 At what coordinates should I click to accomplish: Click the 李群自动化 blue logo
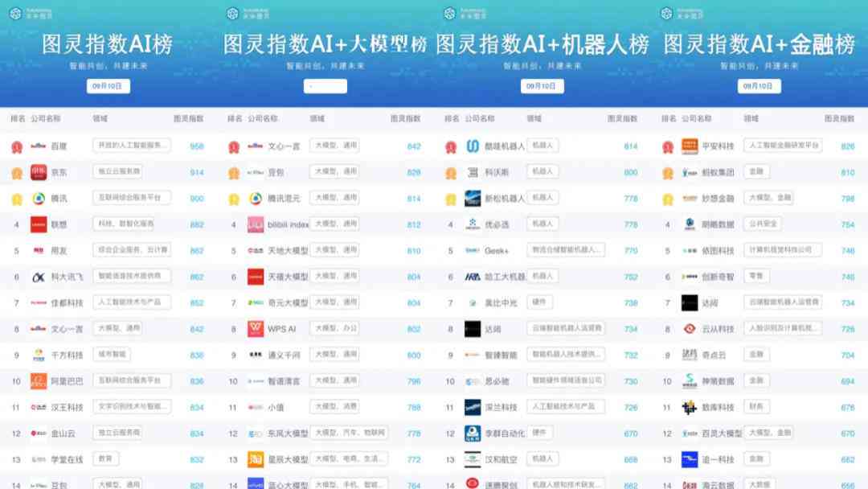pyautogui.click(x=473, y=433)
